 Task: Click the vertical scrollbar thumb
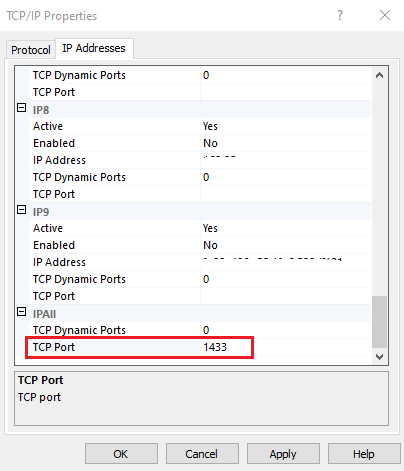(x=379, y=322)
